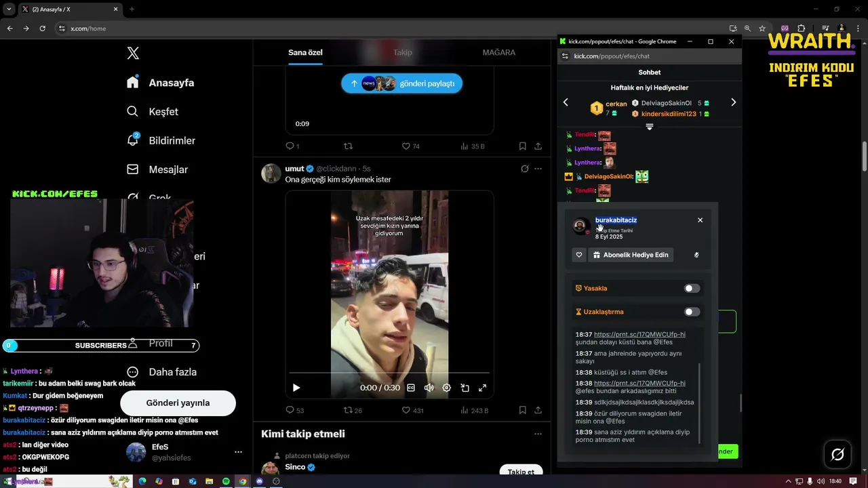Image resolution: width=868 pixels, height=488 pixels.
Task: Click Takip et button for Sinco
Action: [x=521, y=472]
